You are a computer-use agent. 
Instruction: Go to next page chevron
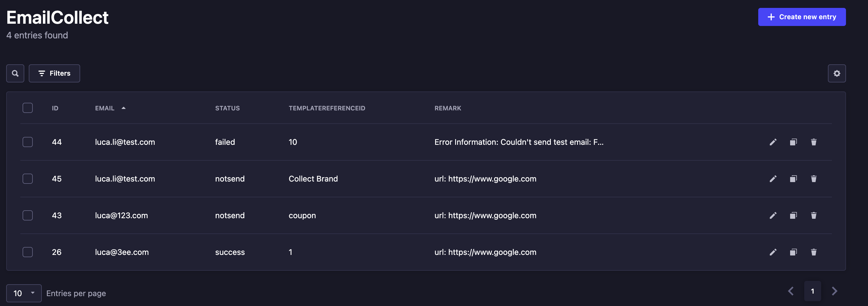click(x=834, y=291)
